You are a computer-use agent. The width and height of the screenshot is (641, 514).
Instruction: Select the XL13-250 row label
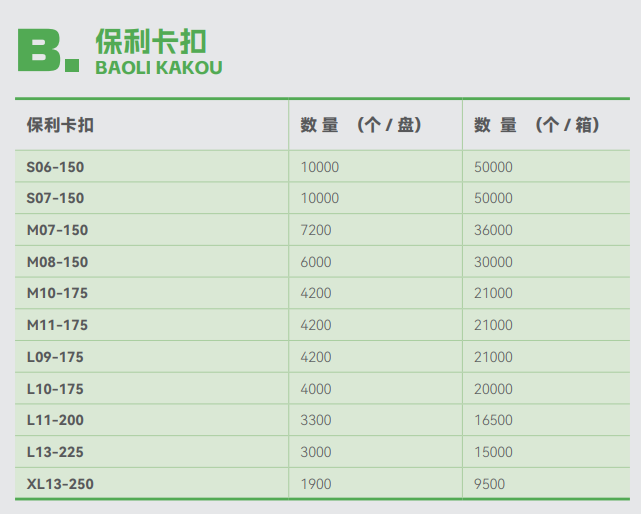[60, 484]
